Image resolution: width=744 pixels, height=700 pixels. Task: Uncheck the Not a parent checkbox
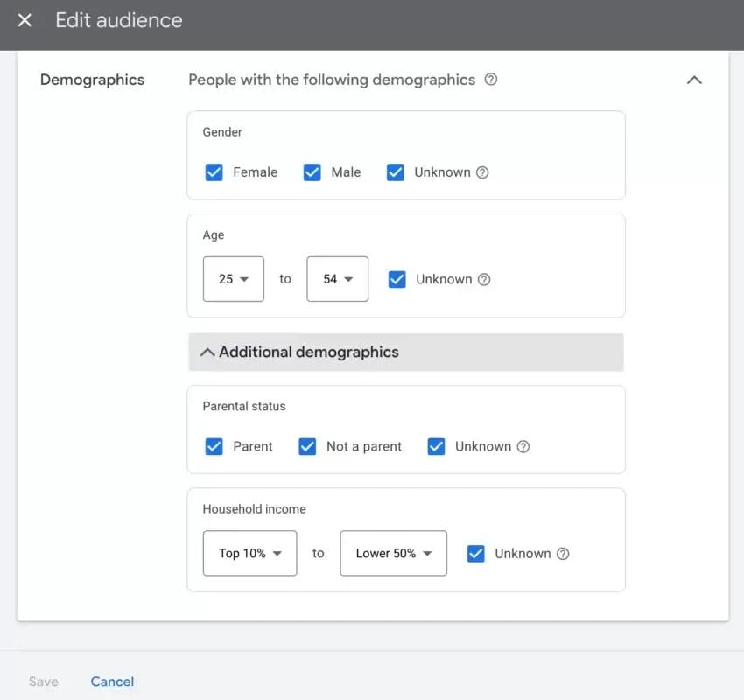click(x=307, y=446)
